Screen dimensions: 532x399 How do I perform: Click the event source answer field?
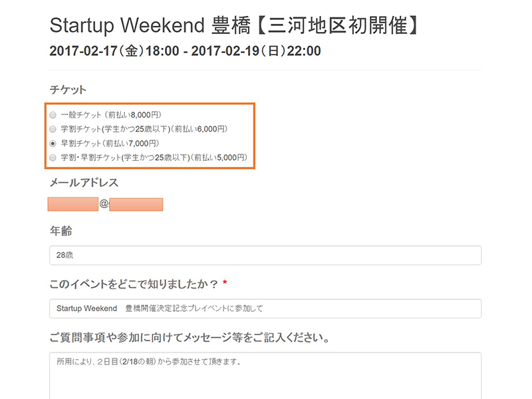tap(265, 309)
